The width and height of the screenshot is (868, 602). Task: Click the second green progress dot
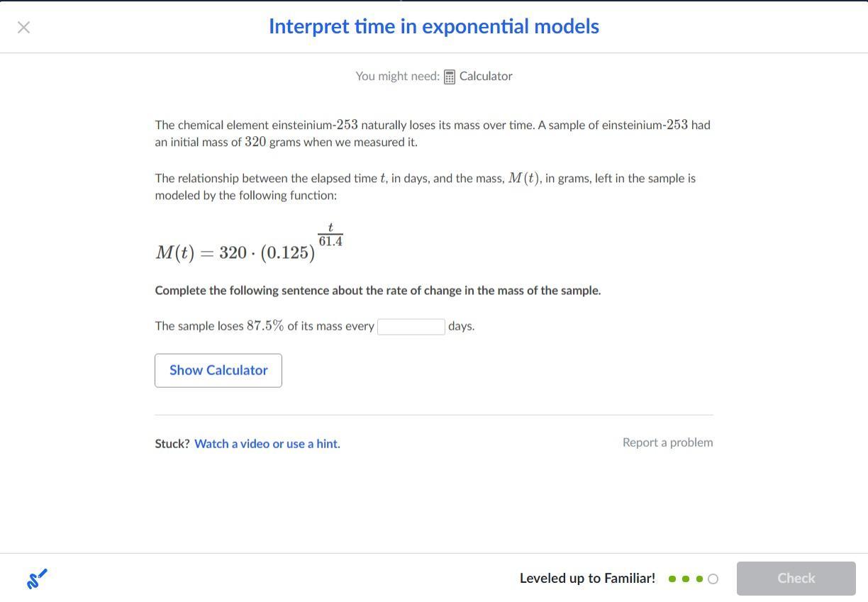coord(686,579)
